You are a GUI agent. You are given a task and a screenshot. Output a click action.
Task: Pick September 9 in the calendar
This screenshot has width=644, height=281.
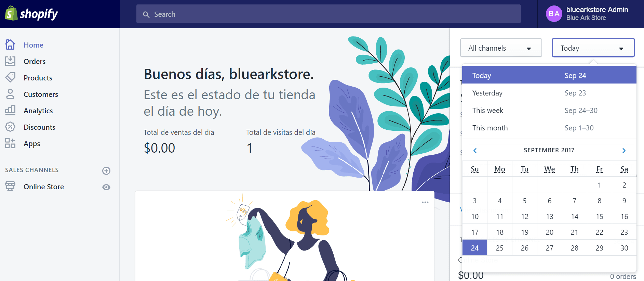coord(624,200)
